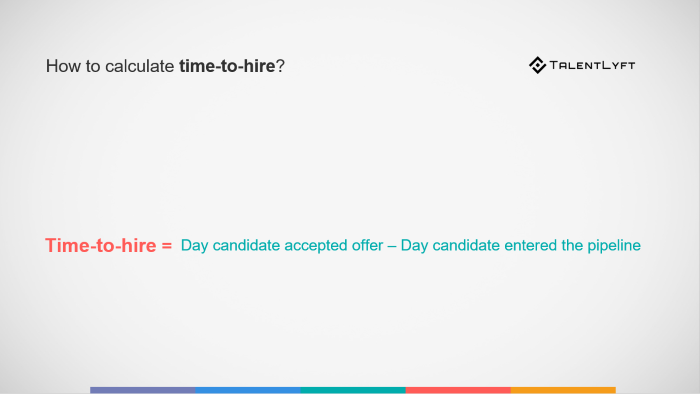Pick the red segment of bottom bar
Image resolution: width=700 pixels, height=394 pixels.
(x=458, y=390)
